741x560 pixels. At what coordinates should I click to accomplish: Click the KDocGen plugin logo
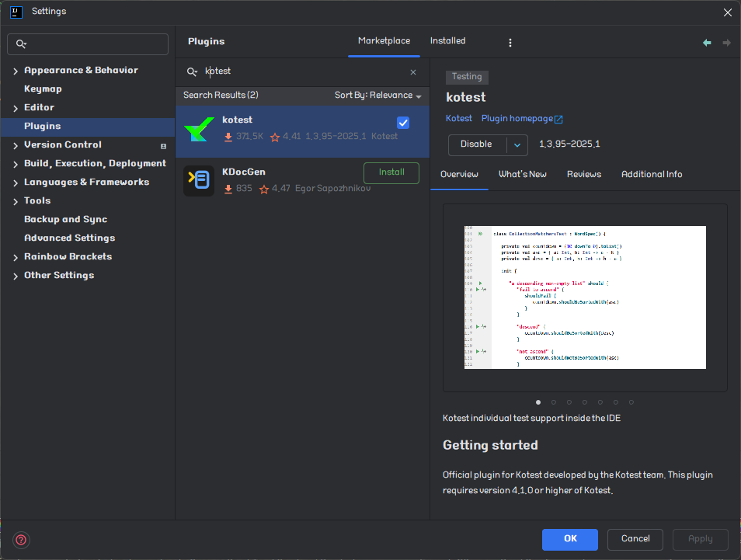click(x=199, y=180)
